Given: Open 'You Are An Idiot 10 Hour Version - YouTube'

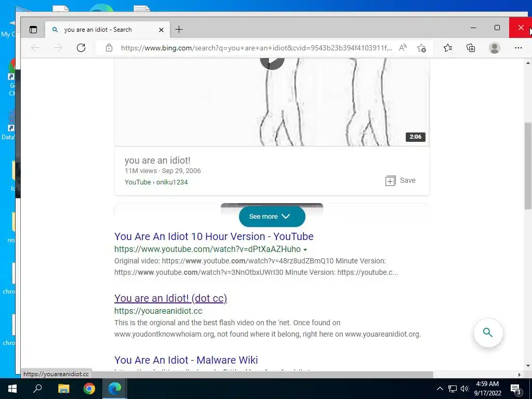Looking at the screenshot, I should [214, 236].
